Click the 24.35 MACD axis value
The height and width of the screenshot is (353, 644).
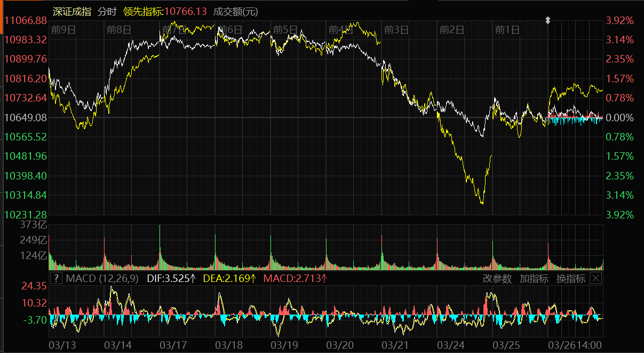tap(34, 286)
